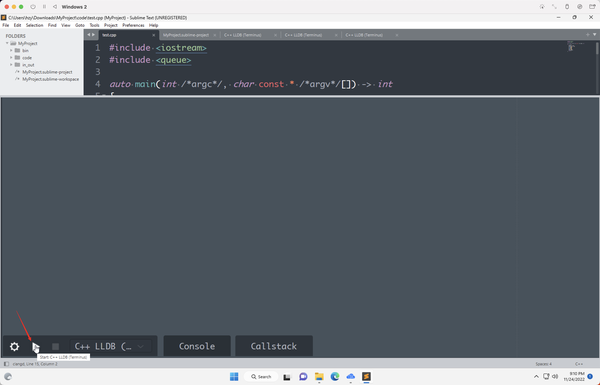
Task: Open MyProject.sublime-workspace file in sidebar
Action: pyautogui.click(x=51, y=79)
